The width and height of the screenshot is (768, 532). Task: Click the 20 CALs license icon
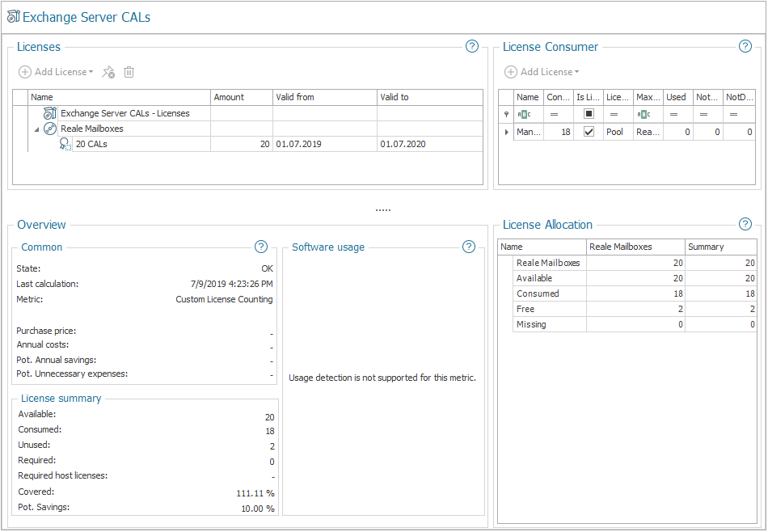(65, 144)
